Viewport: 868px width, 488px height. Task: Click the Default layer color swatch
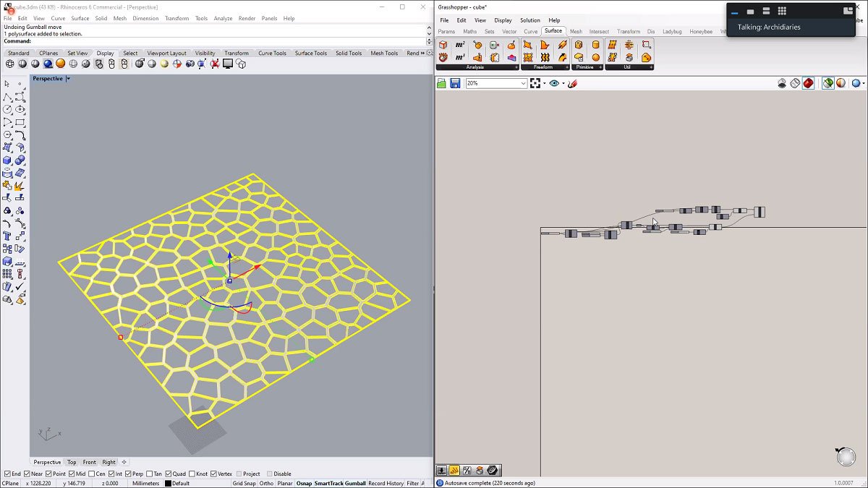click(x=167, y=482)
